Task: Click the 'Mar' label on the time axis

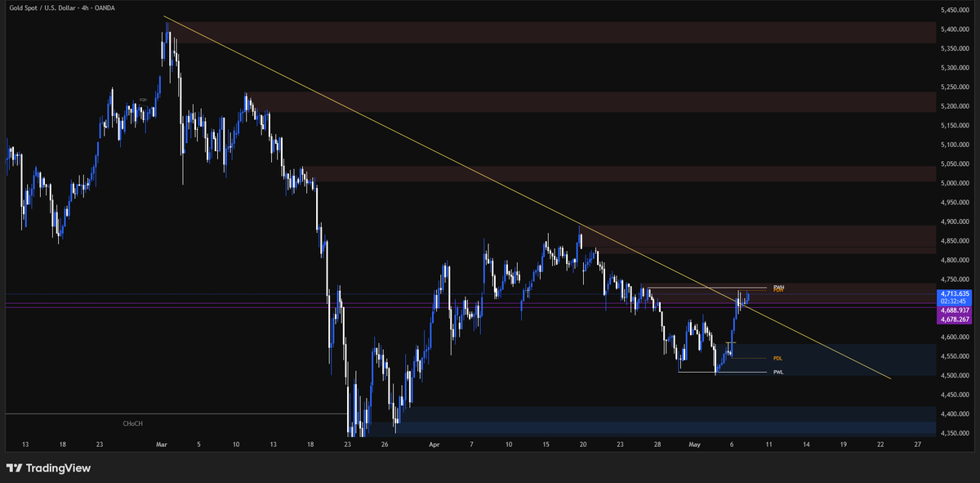Action: [x=161, y=445]
